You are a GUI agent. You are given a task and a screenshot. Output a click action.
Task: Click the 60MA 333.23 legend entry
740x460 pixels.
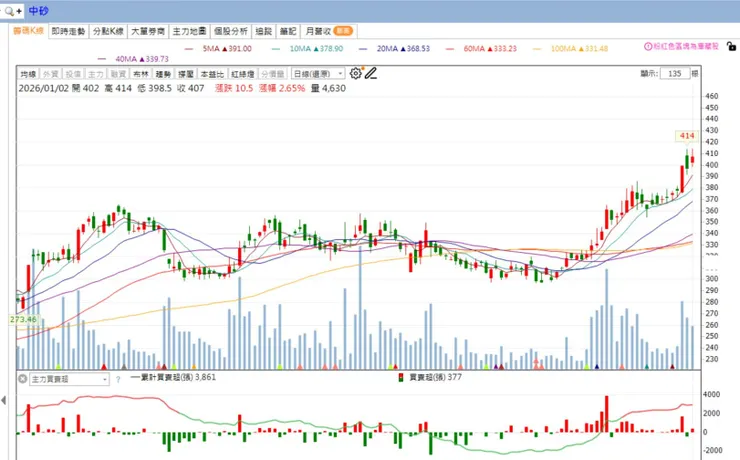[x=481, y=49]
